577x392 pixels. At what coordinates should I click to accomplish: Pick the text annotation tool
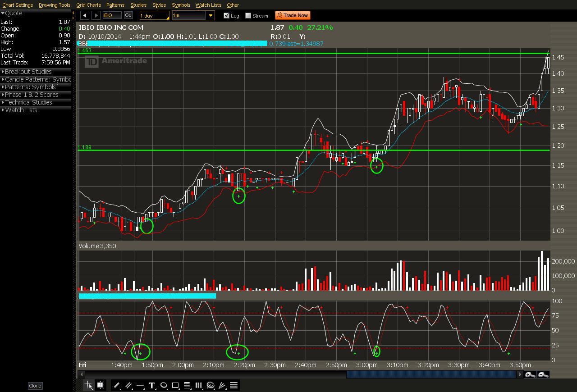152,385
